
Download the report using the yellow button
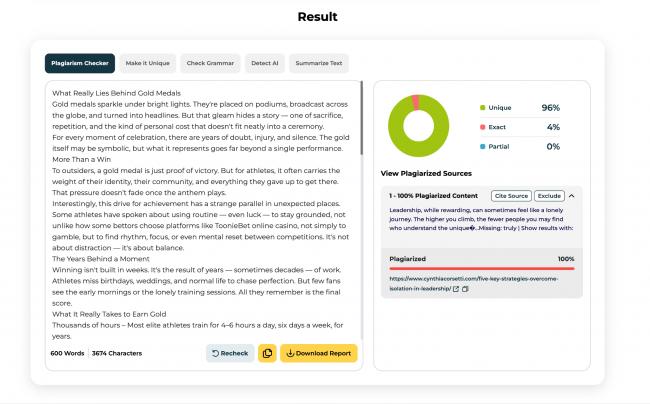click(x=318, y=353)
